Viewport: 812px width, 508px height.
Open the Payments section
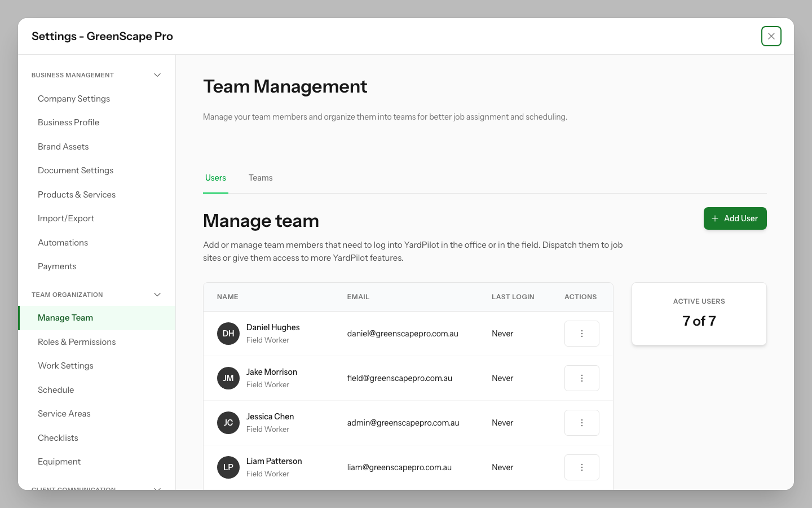pyautogui.click(x=57, y=266)
